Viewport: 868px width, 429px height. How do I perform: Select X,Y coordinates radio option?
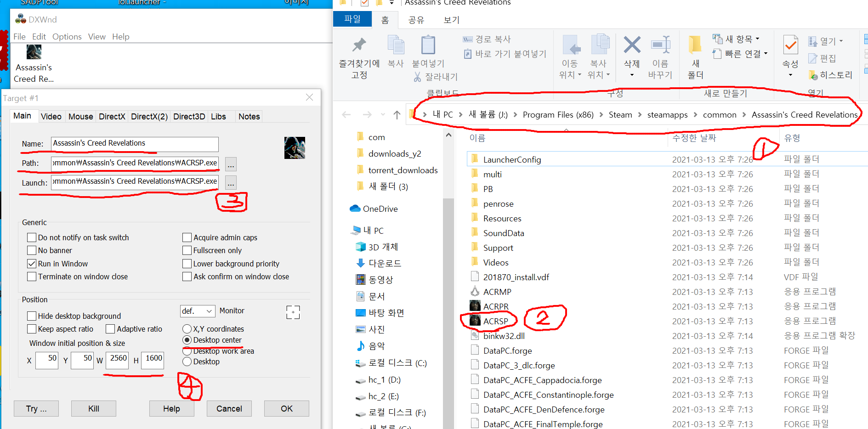click(x=187, y=329)
